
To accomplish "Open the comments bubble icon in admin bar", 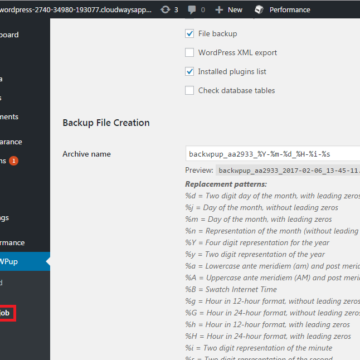I will [192, 10].
